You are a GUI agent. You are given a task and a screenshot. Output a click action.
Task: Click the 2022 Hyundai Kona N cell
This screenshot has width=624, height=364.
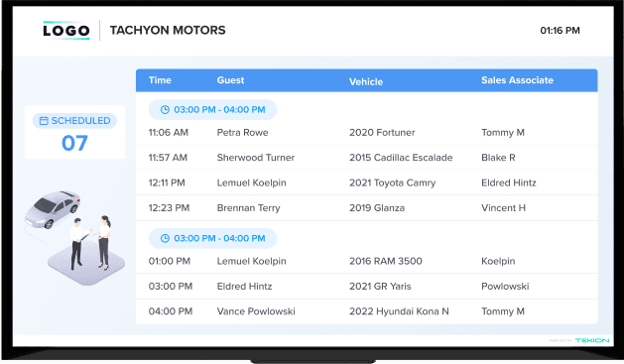click(x=399, y=311)
